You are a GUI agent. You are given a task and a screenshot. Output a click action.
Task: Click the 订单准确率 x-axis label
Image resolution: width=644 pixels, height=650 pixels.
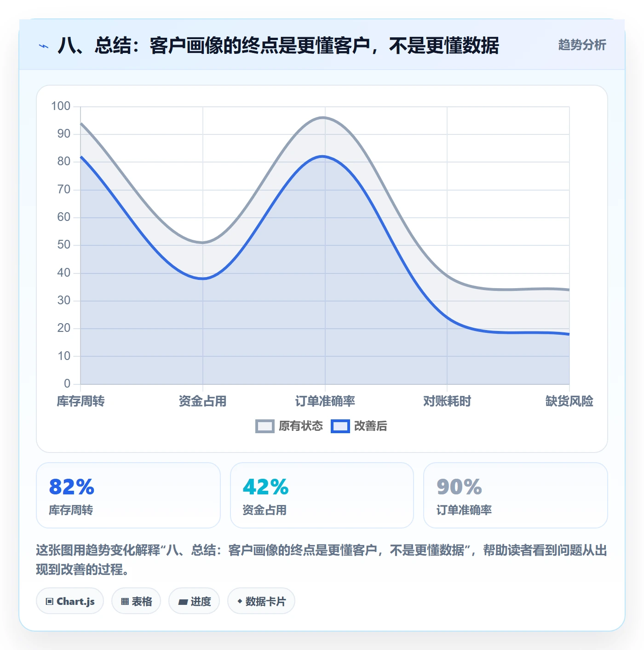click(x=325, y=401)
